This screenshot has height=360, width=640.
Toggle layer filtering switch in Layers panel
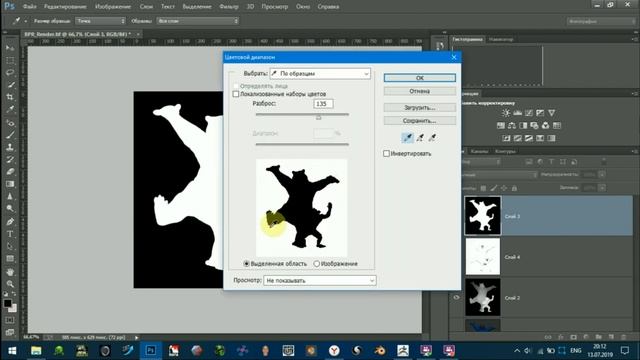coord(604,162)
